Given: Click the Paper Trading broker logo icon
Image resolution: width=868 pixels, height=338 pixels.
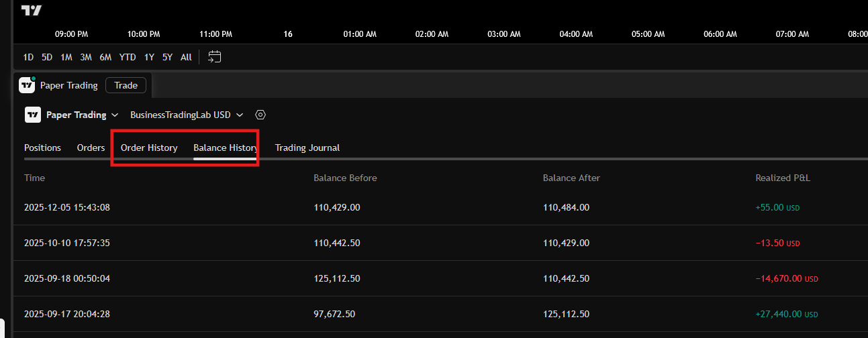Looking at the screenshot, I should 33,115.
